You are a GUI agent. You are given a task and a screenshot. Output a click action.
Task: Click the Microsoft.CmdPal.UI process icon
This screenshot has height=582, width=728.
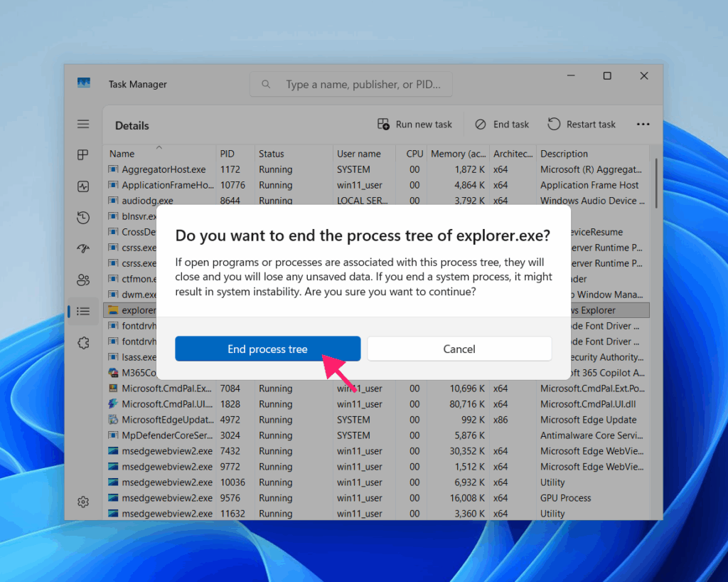[x=113, y=403]
